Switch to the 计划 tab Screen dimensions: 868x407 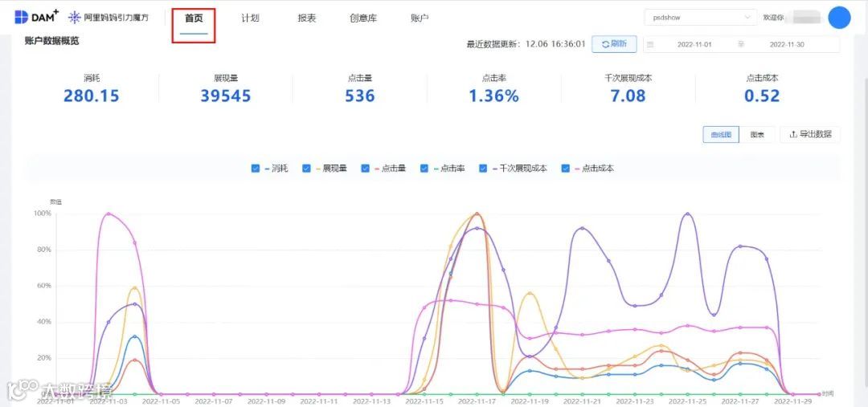(x=250, y=18)
